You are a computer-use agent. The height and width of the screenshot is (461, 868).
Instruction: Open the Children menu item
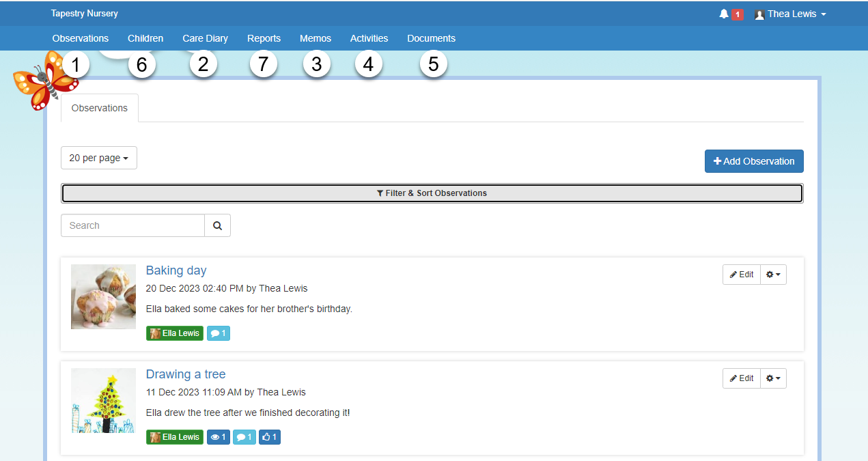(x=145, y=38)
